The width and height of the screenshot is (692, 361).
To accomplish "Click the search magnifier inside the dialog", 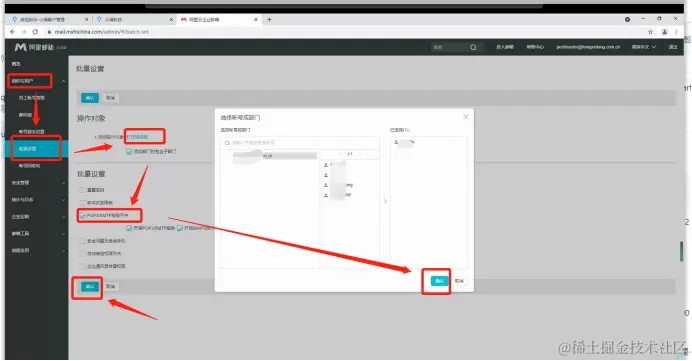I will click(x=227, y=143).
